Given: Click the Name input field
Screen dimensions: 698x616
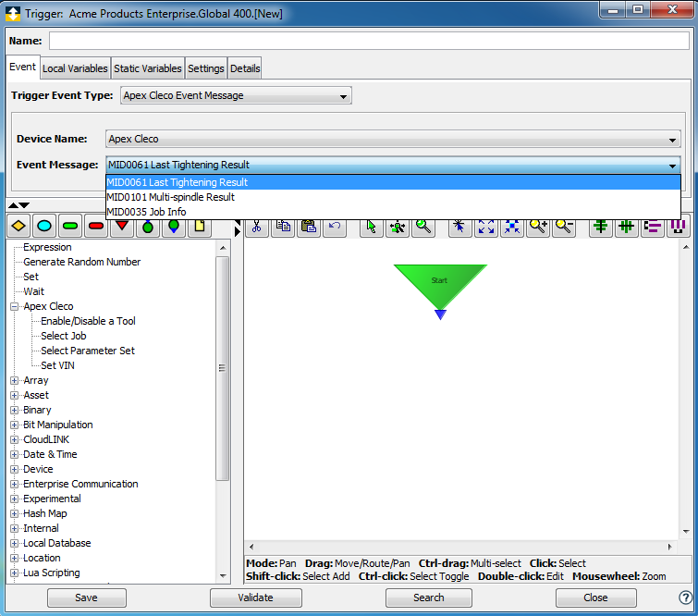Looking at the screenshot, I should [x=369, y=41].
